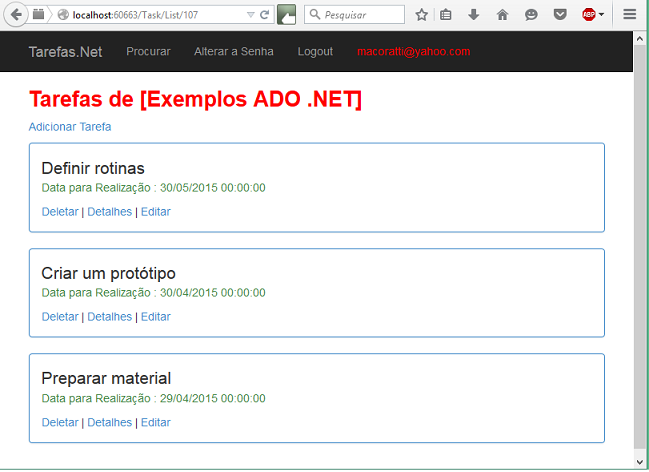The width and height of the screenshot is (649, 472).
Task: Click Deletar for Definir rotinas
Action: point(60,212)
